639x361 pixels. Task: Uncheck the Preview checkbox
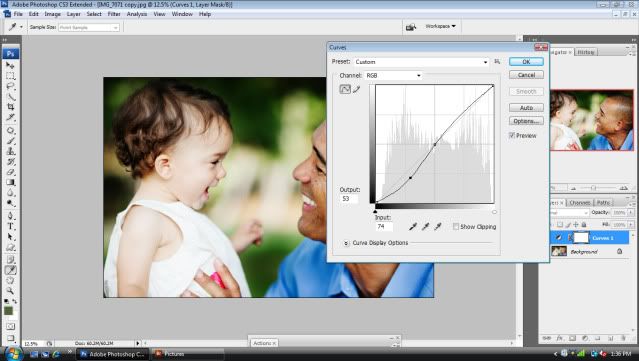tap(512, 135)
